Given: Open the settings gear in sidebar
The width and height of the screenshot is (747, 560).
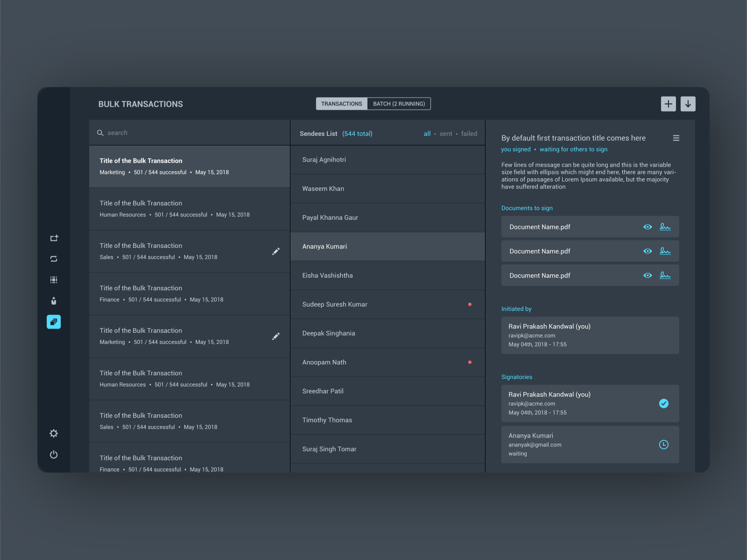Looking at the screenshot, I should tap(54, 434).
